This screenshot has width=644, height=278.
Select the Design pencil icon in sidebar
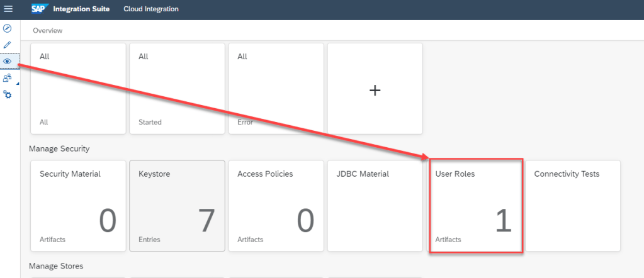tap(8, 45)
